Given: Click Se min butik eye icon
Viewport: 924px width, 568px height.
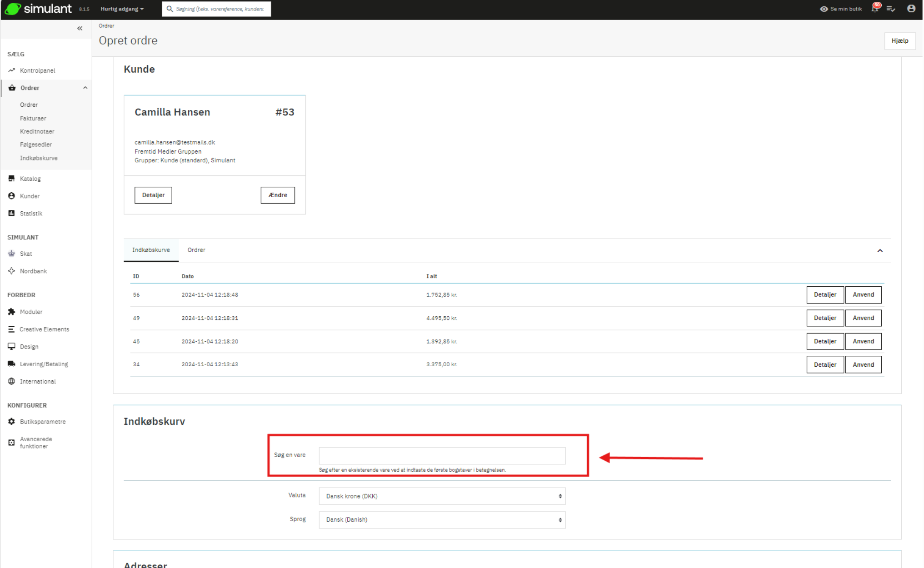Looking at the screenshot, I should (824, 9).
